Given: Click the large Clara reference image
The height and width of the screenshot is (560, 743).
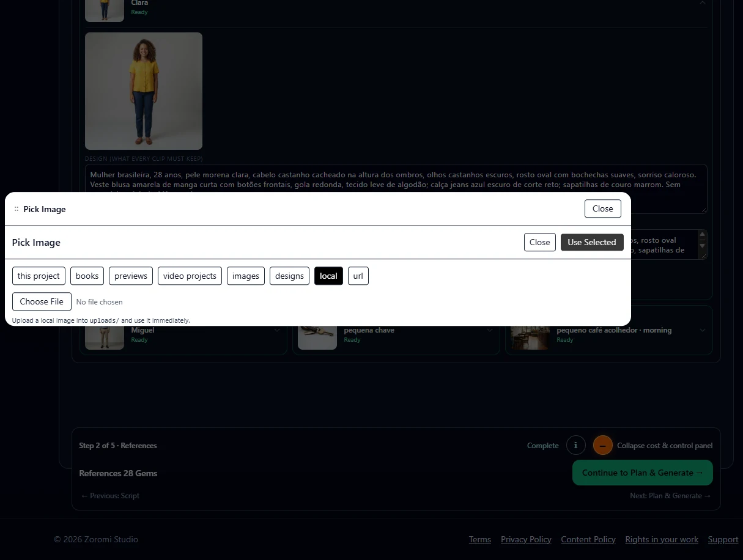Looking at the screenshot, I should pyautogui.click(x=144, y=91).
